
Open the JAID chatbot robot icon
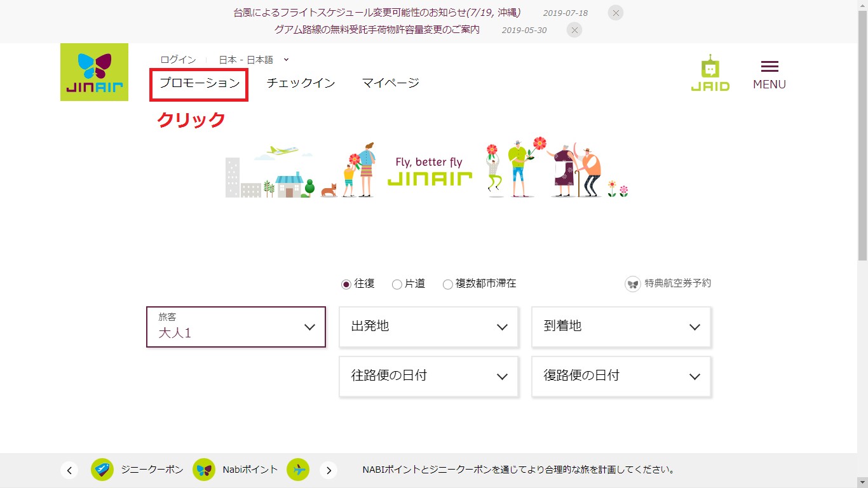tap(710, 72)
